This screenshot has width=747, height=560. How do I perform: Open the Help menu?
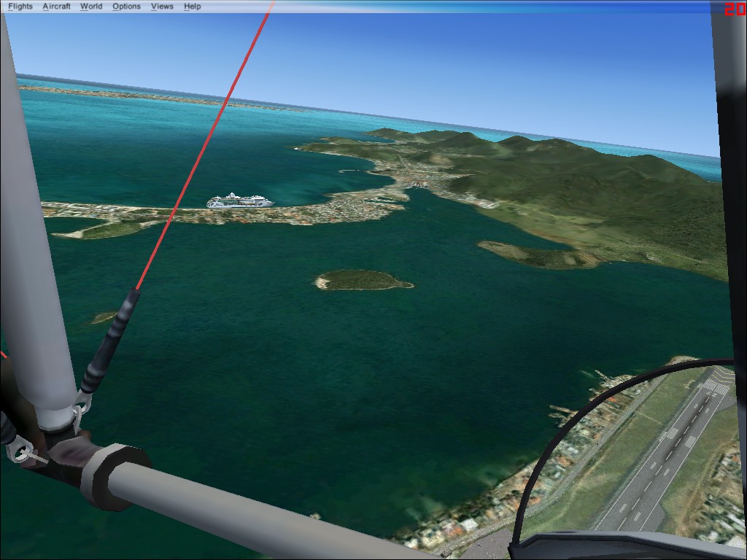click(193, 7)
